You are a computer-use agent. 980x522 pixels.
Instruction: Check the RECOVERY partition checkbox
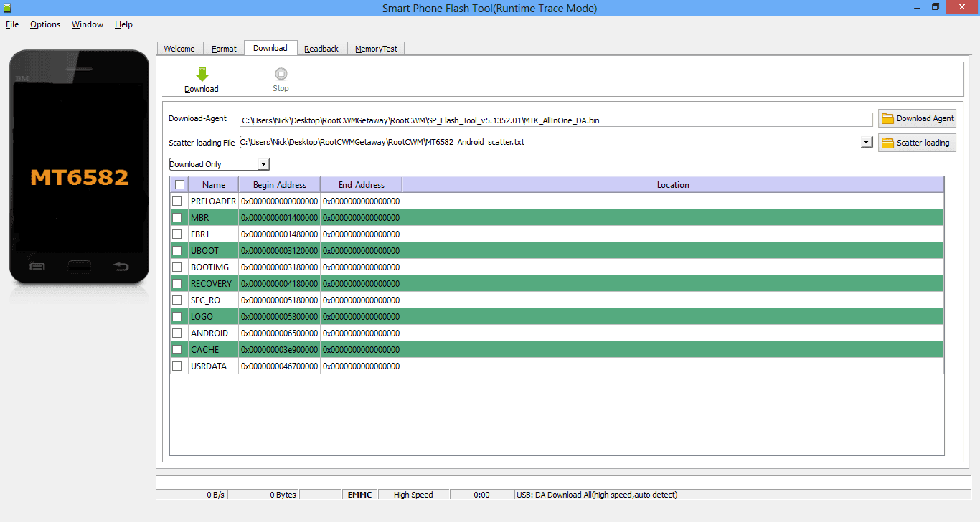pos(176,284)
